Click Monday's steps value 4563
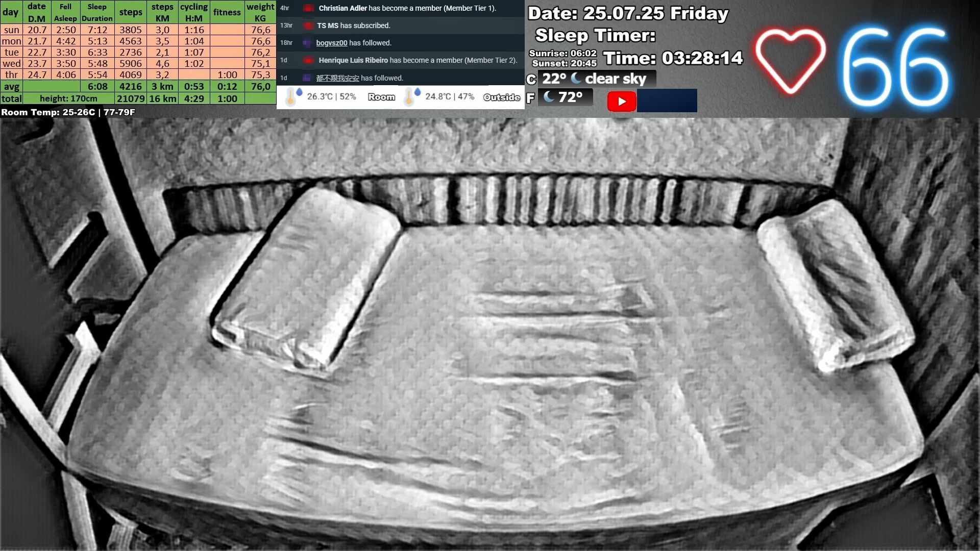Screen dimensions: 980x551 131,41
